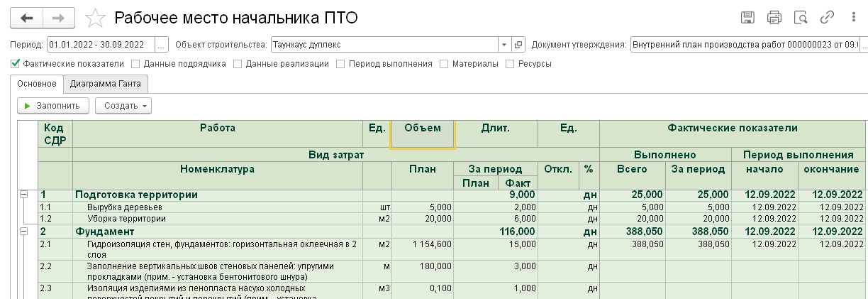Open the preview document icon
Viewport: 868px width, 299px height.
click(801, 18)
